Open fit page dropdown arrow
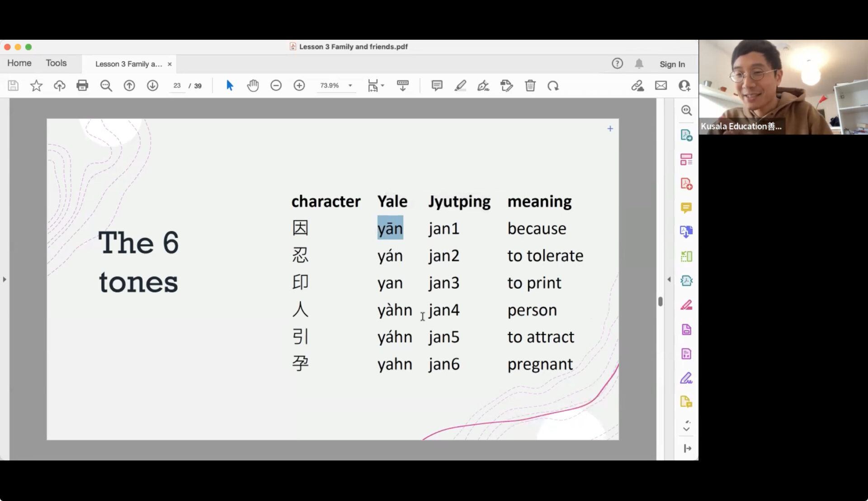Viewport: 868px width, 501px height. (x=382, y=85)
